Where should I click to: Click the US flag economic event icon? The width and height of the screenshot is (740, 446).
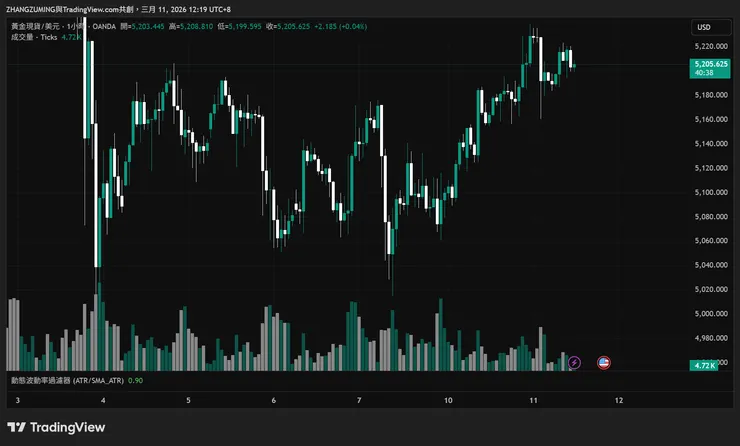click(x=604, y=362)
